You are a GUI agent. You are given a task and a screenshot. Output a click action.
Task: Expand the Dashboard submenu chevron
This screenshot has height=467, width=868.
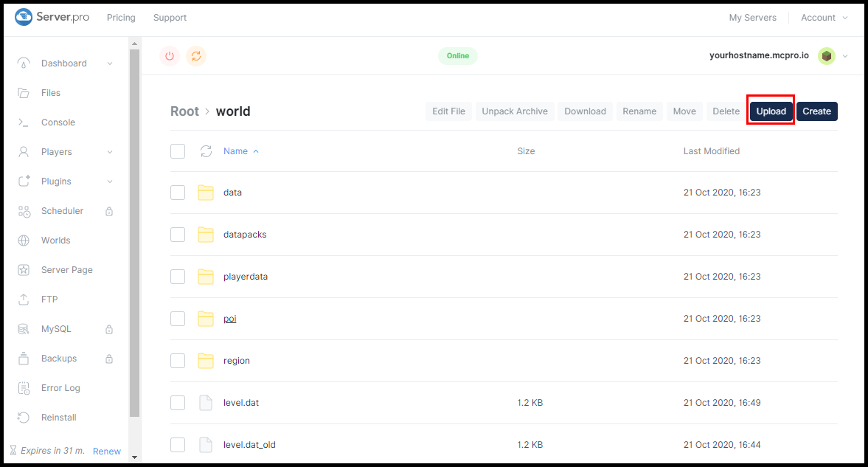[x=110, y=63]
